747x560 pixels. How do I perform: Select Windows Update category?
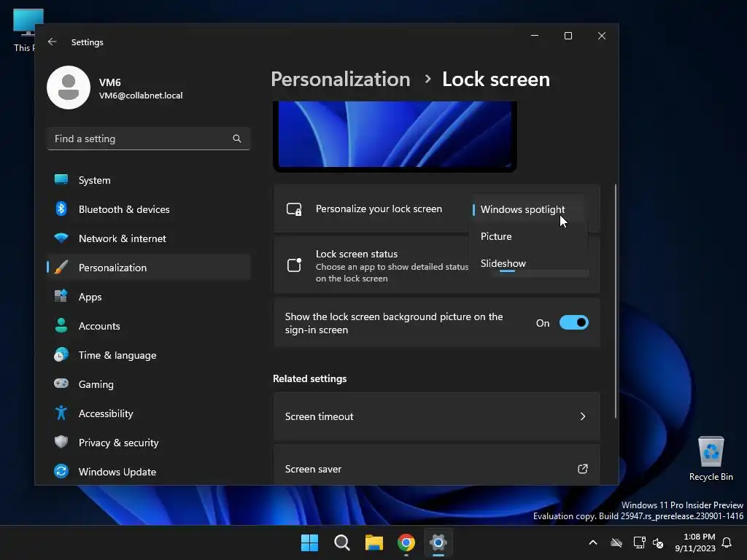pyautogui.click(x=149, y=472)
